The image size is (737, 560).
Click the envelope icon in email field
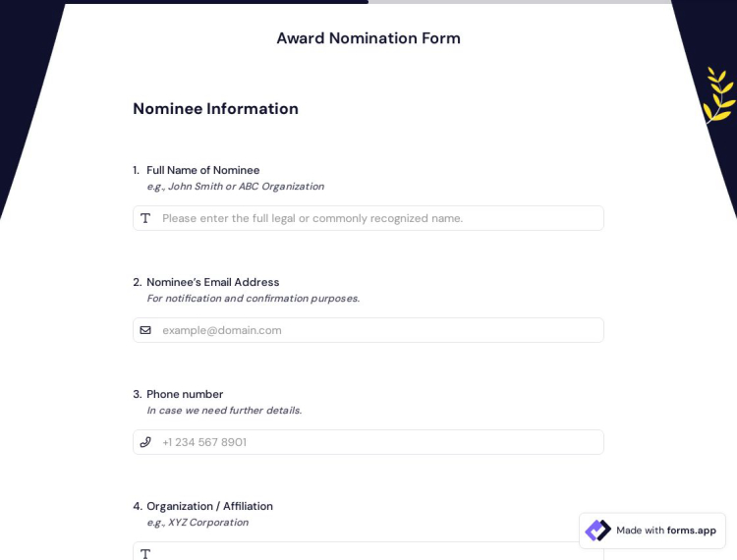(145, 330)
